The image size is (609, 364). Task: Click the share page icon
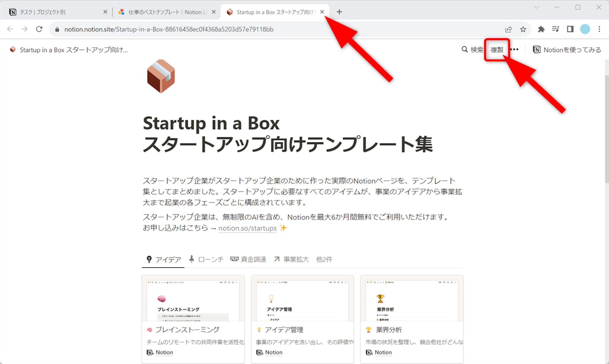(x=508, y=29)
